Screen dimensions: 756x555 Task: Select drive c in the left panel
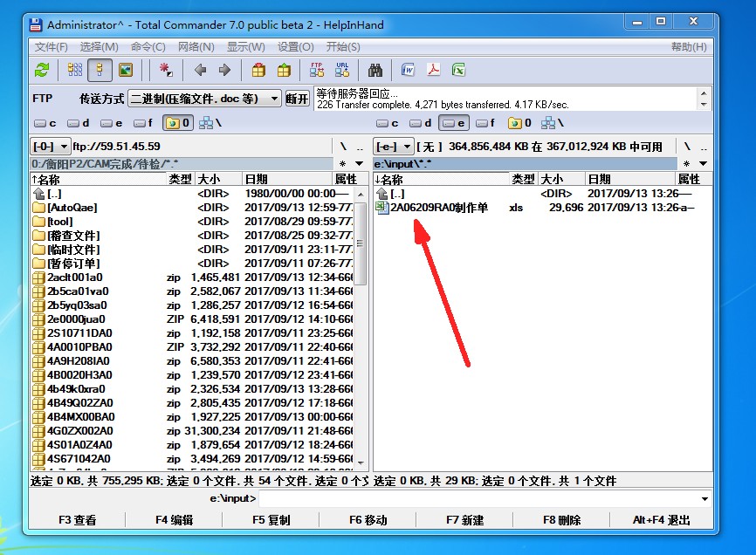[x=45, y=123]
